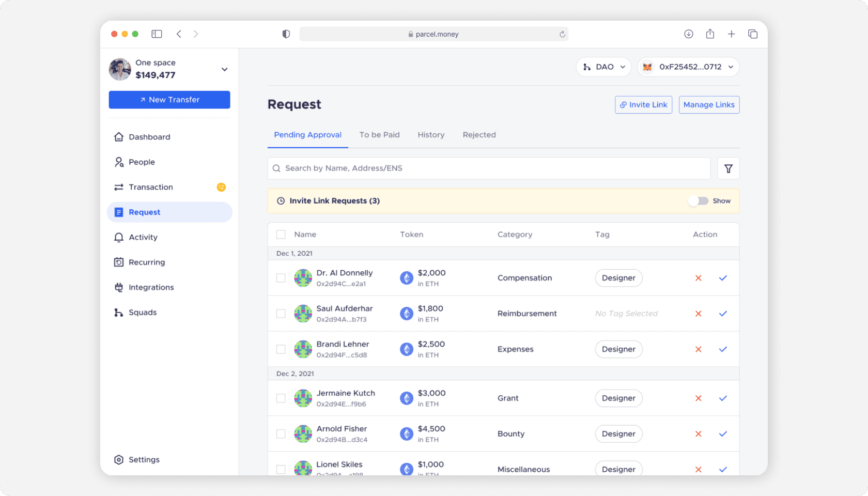Click the Transaction notification badge
The width and height of the screenshot is (868, 496).
pos(221,187)
